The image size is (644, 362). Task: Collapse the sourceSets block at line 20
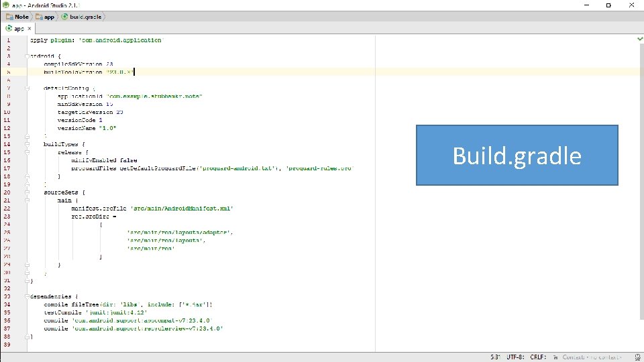click(x=27, y=192)
